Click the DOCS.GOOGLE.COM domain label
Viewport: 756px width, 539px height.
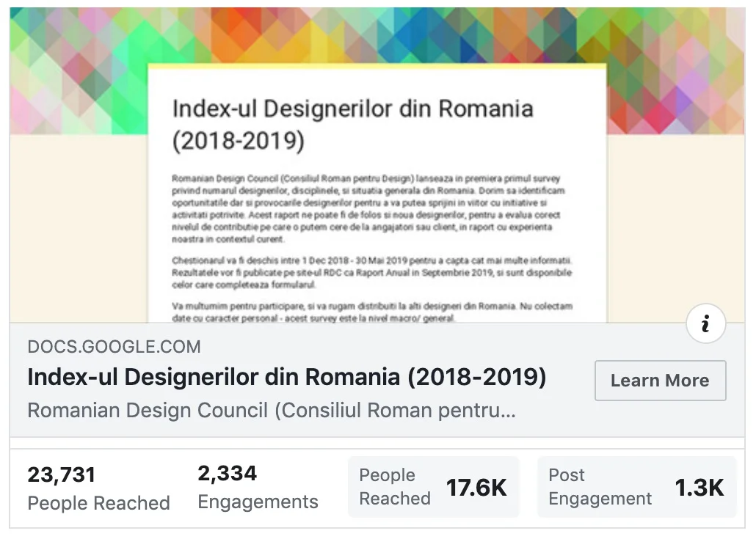[115, 347]
